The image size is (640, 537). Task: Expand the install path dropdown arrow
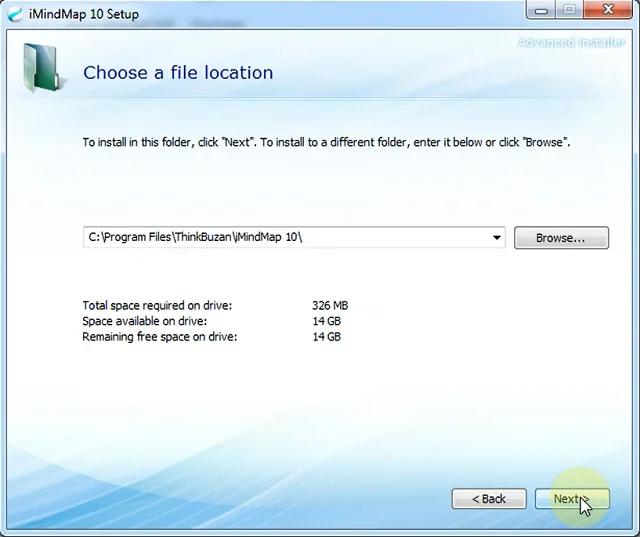(496, 237)
